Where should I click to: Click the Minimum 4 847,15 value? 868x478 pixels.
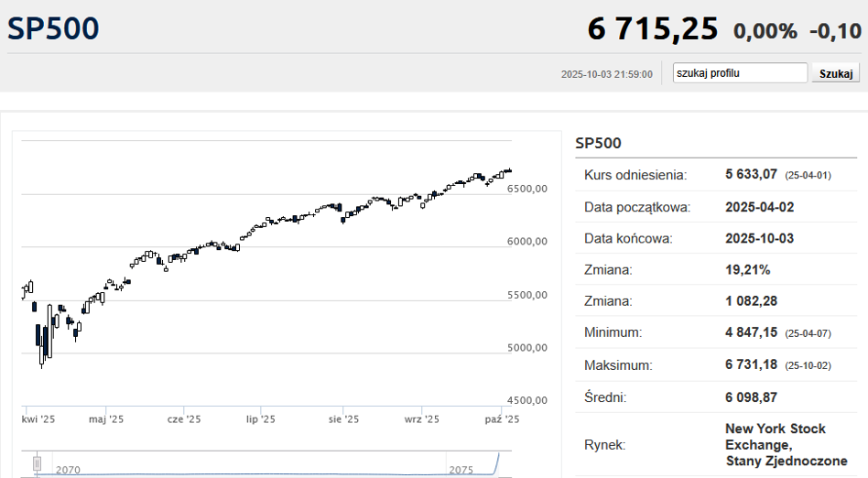(x=751, y=332)
